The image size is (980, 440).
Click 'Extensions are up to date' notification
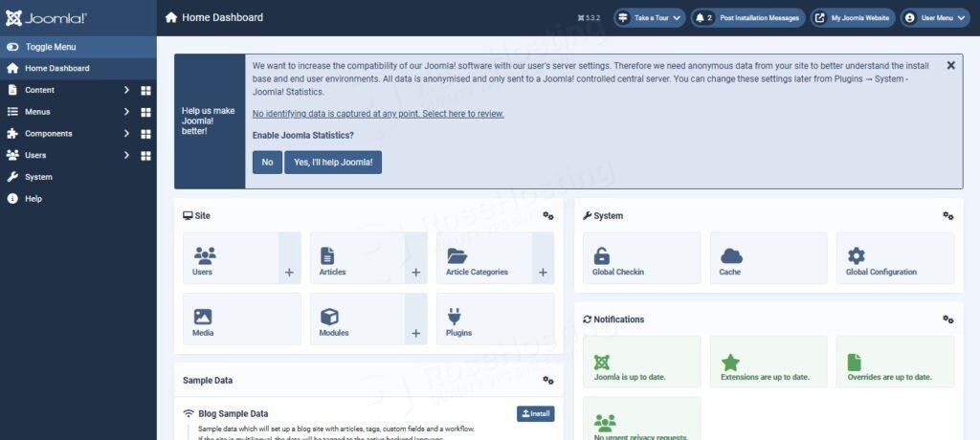pos(768,362)
